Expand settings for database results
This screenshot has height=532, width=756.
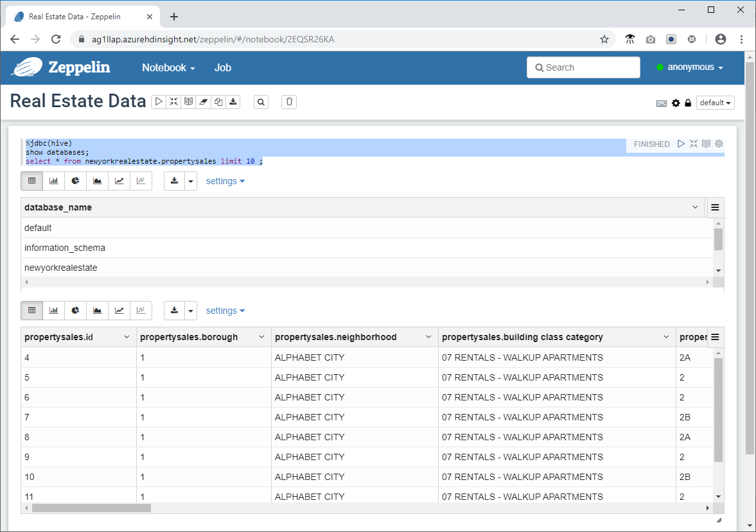click(225, 181)
